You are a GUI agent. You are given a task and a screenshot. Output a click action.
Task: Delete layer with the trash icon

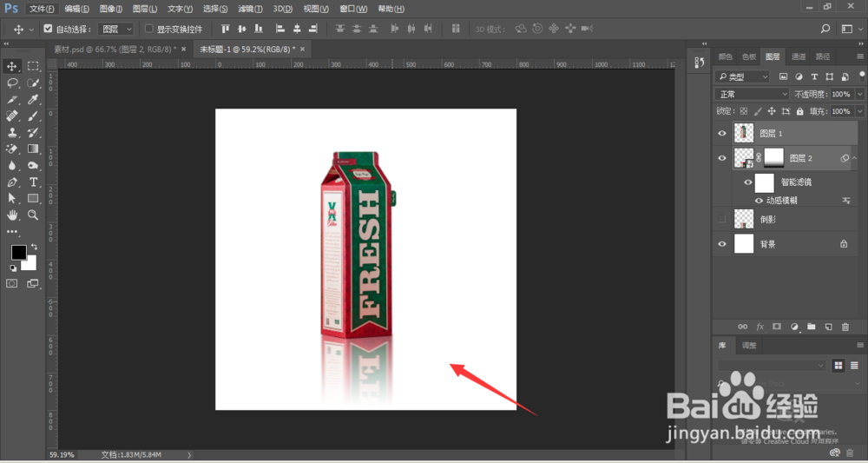click(845, 327)
